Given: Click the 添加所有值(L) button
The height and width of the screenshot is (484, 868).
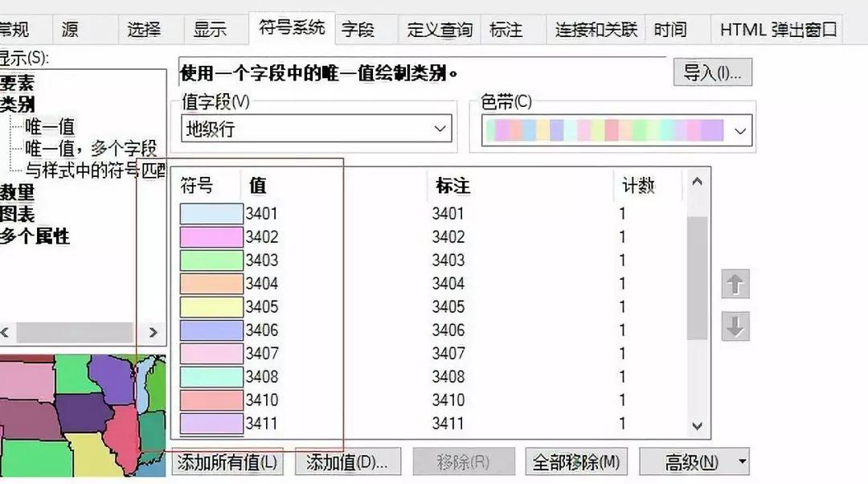Looking at the screenshot, I should point(227,461).
